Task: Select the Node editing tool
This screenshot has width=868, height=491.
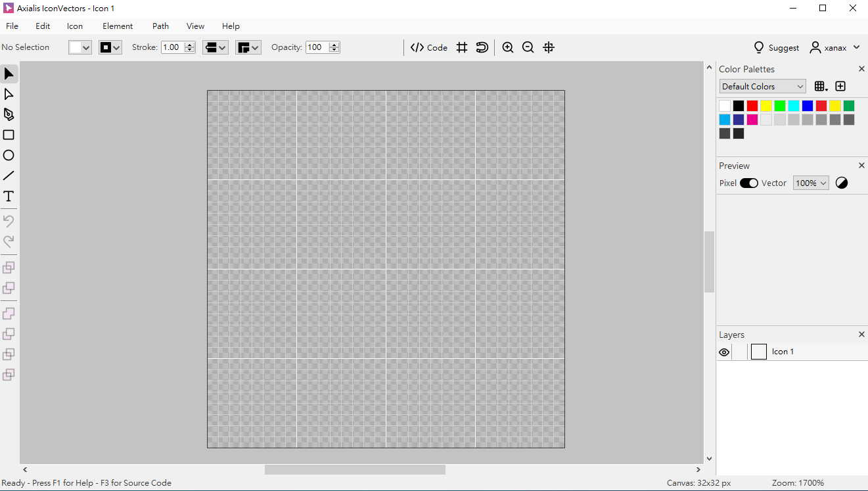Action: point(9,94)
